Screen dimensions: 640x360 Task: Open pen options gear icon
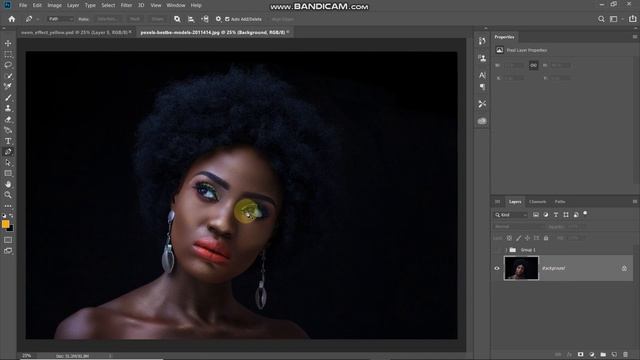tap(218, 19)
